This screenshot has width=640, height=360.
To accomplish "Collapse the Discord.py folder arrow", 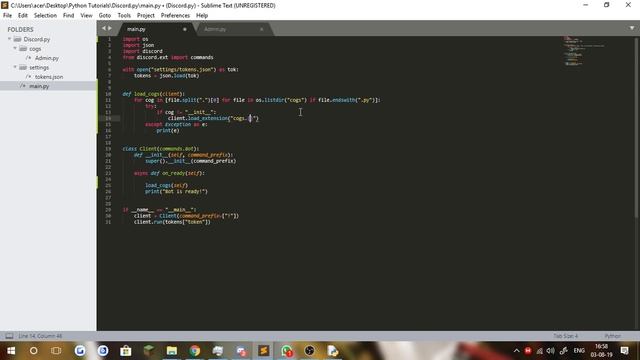I will click(9, 39).
